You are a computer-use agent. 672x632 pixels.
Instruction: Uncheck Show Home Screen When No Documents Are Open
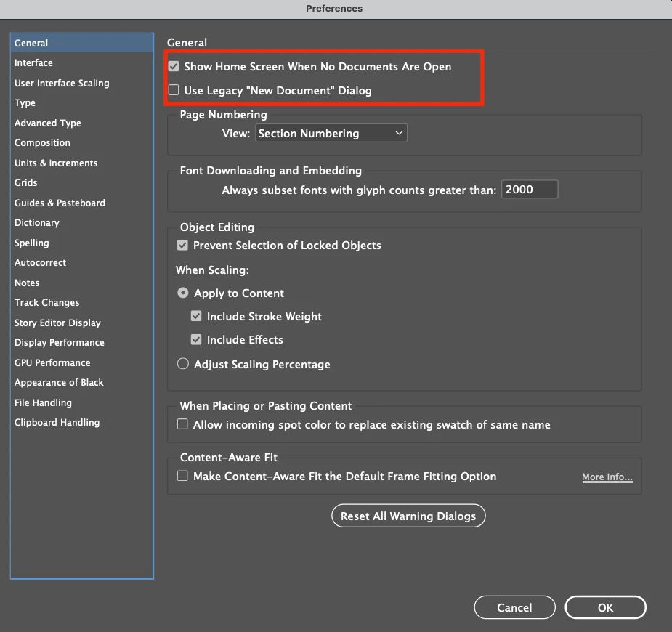174,66
